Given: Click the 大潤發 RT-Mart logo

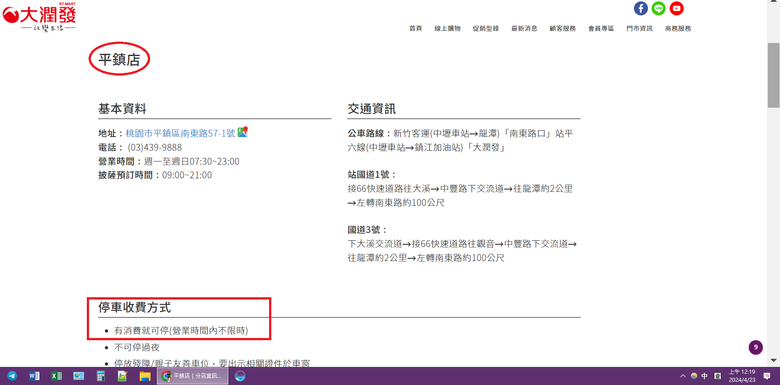Looking at the screenshot, I should point(39,18).
